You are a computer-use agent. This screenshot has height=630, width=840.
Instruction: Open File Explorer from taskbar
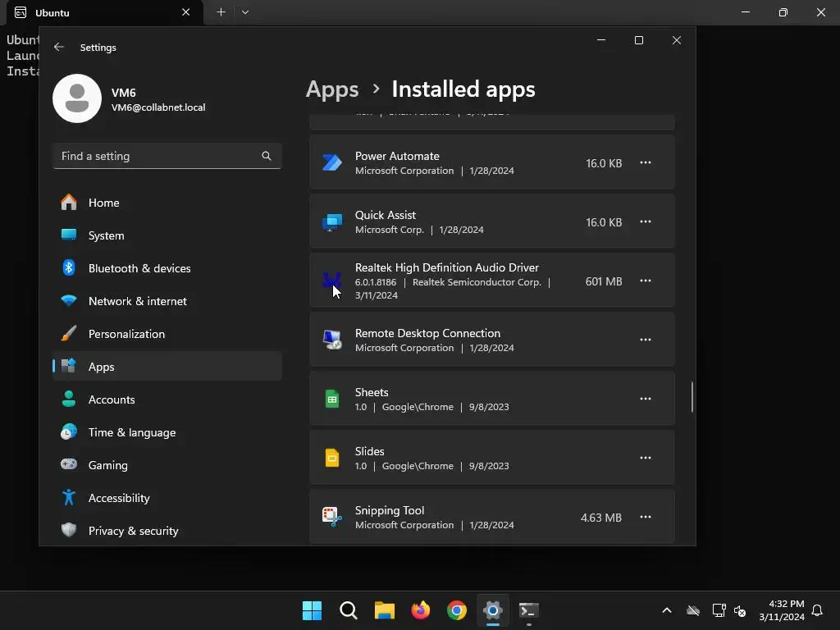coord(385,610)
